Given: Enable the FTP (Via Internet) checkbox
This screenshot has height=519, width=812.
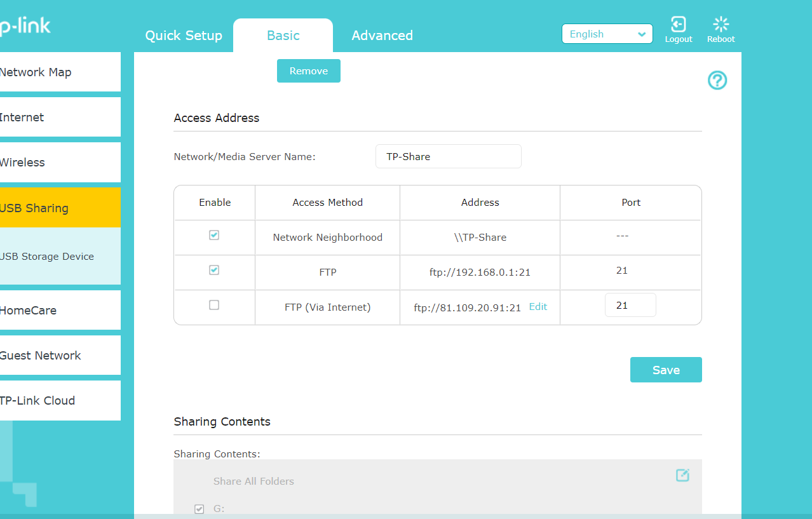Looking at the screenshot, I should click(x=214, y=305).
